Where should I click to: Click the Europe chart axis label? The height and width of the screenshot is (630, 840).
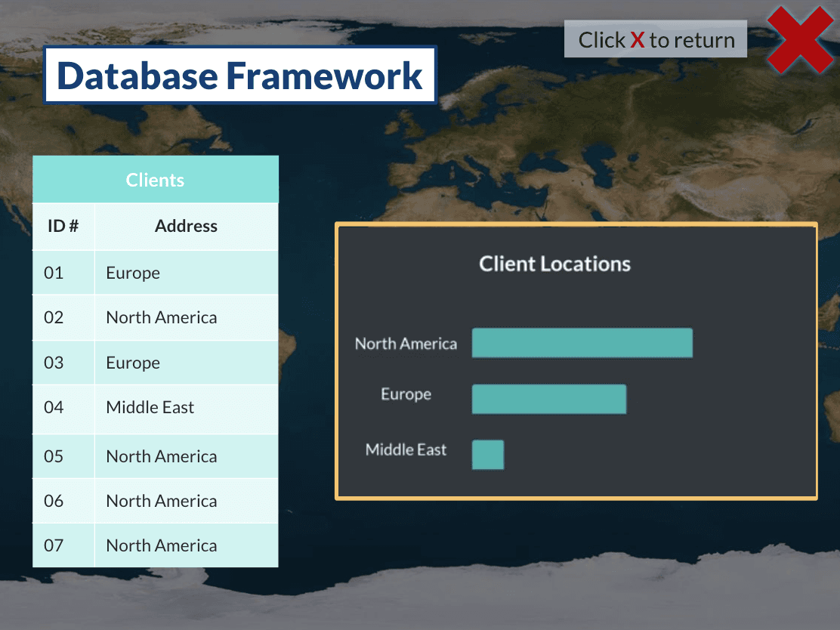coord(406,394)
